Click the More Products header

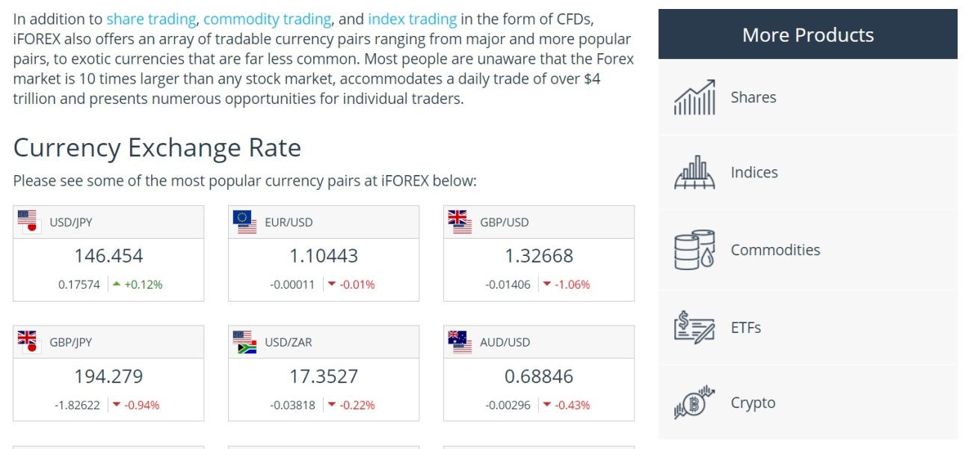click(x=807, y=34)
